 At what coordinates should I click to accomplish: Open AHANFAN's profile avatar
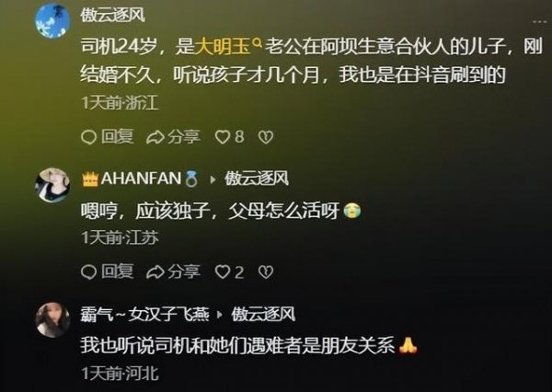point(52,185)
